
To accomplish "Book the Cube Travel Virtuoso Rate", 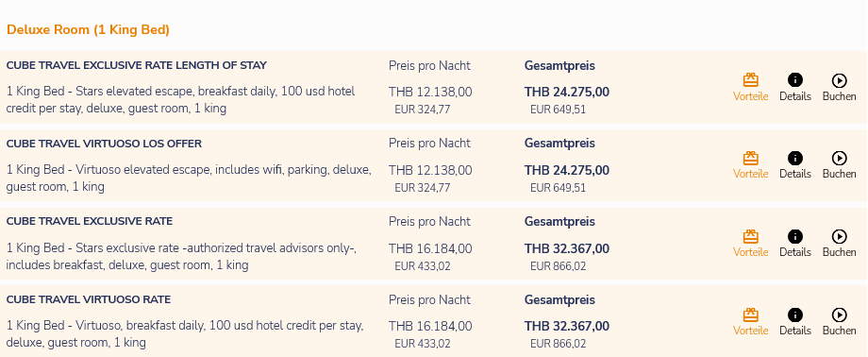I will coord(839,322).
